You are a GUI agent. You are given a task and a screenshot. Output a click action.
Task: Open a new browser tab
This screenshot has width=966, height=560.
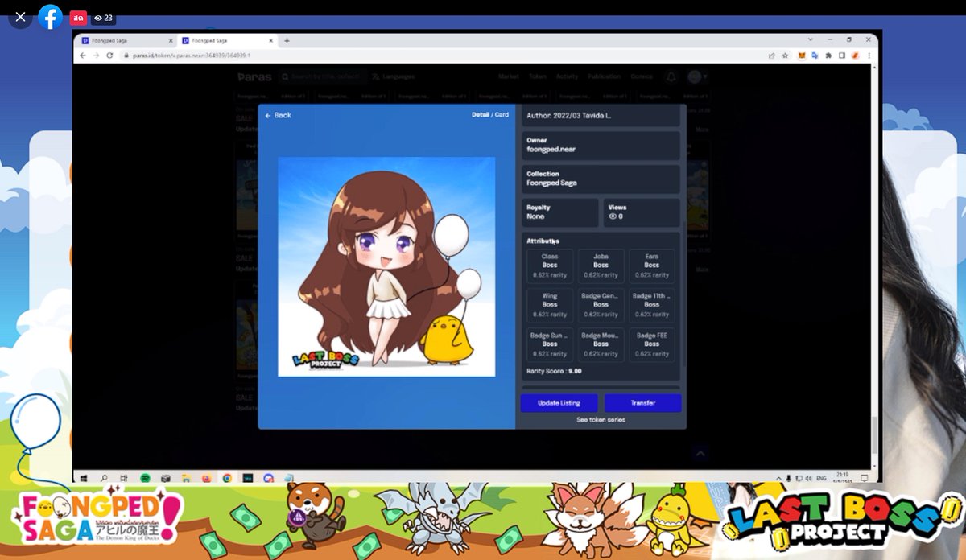click(287, 40)
